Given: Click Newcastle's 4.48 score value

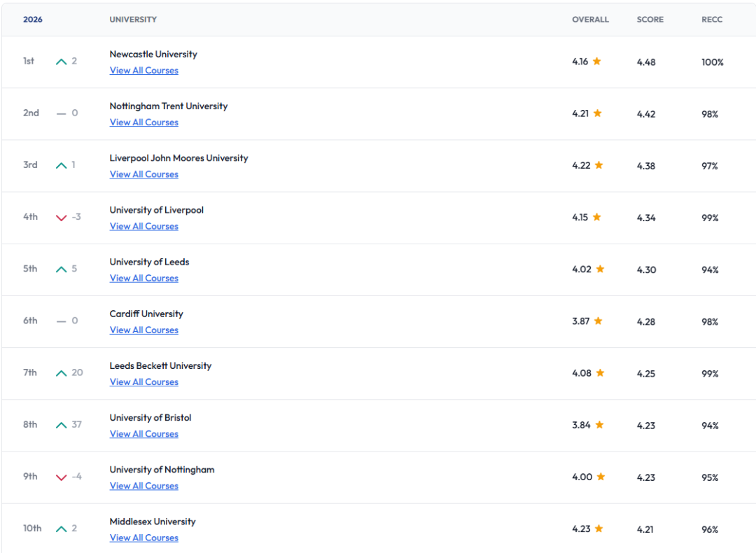Looking at the screenshot, I should (x=646, y=62).
